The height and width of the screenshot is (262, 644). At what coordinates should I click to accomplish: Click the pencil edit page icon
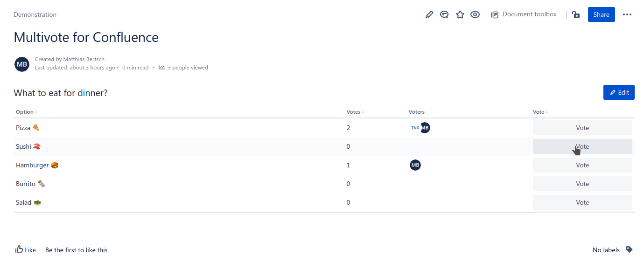point(429,14)
